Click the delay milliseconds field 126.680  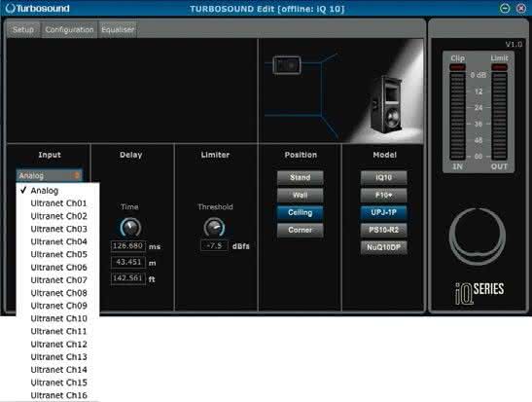(128, 246)
